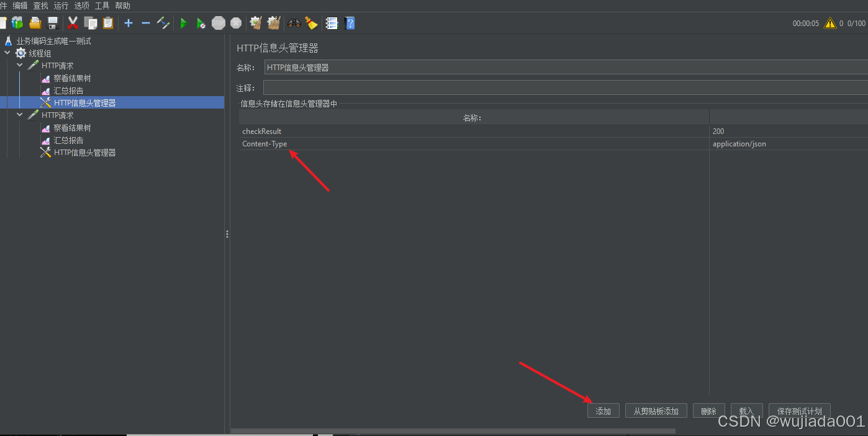This screenshot has width=868, height=436.
Task: Click the 名称: column header
Action: tap(474, 118)
